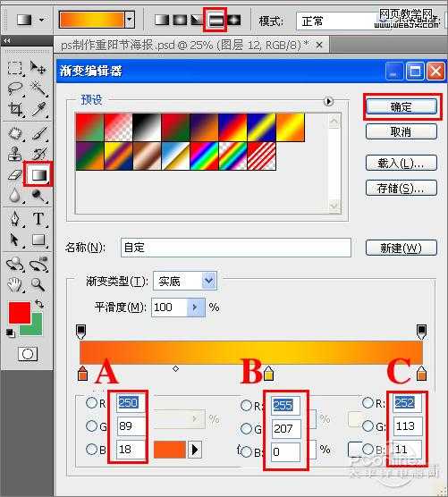Select R radio button for stop C
Image resolution: width=448 pixels, height=497 pixels.
[368, 403]
